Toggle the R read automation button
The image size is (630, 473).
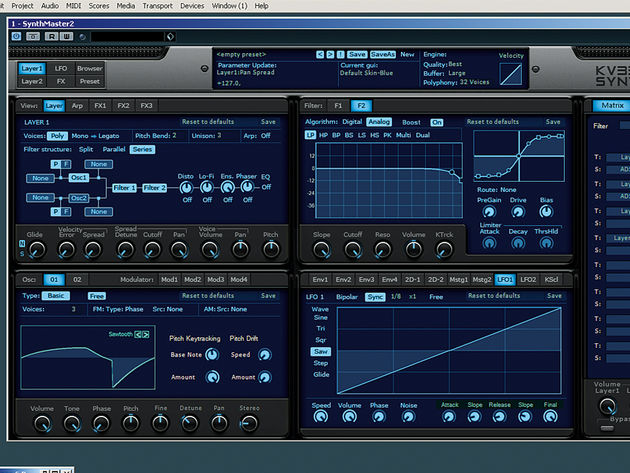[51, 37]
